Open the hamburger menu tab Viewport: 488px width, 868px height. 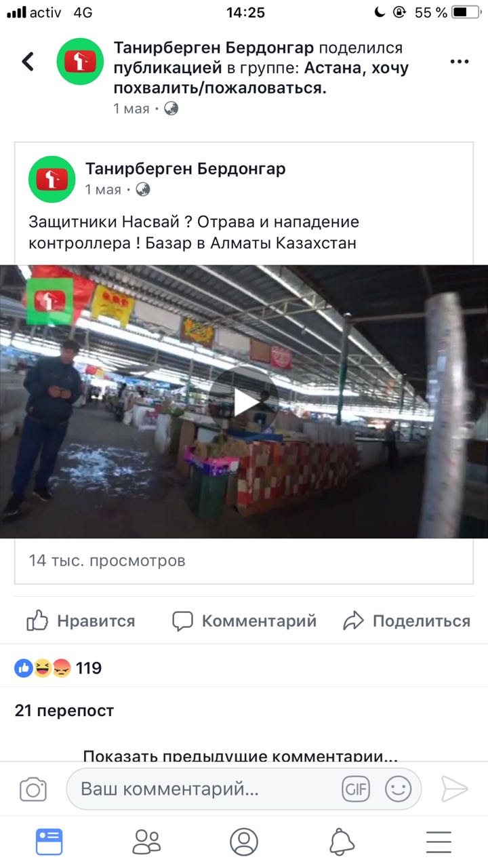tap(439, 842)
